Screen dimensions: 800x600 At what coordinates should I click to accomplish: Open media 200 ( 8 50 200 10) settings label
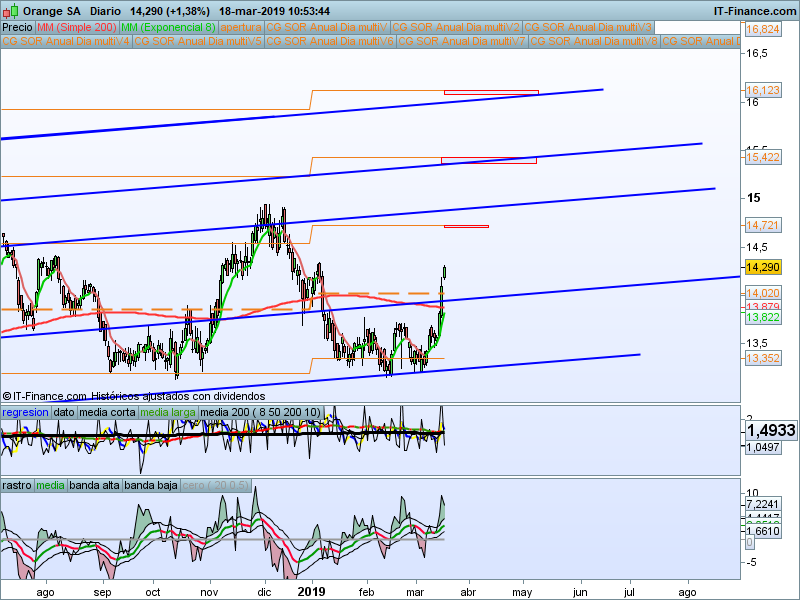[x=260, y=412]
